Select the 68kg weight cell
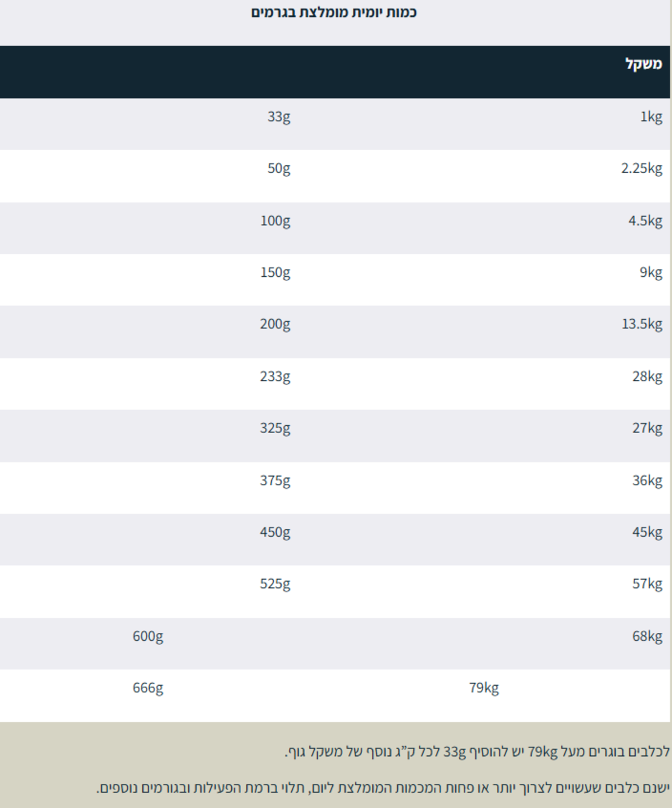Viewport: 672px width, 808px height. tap(648, 637)
